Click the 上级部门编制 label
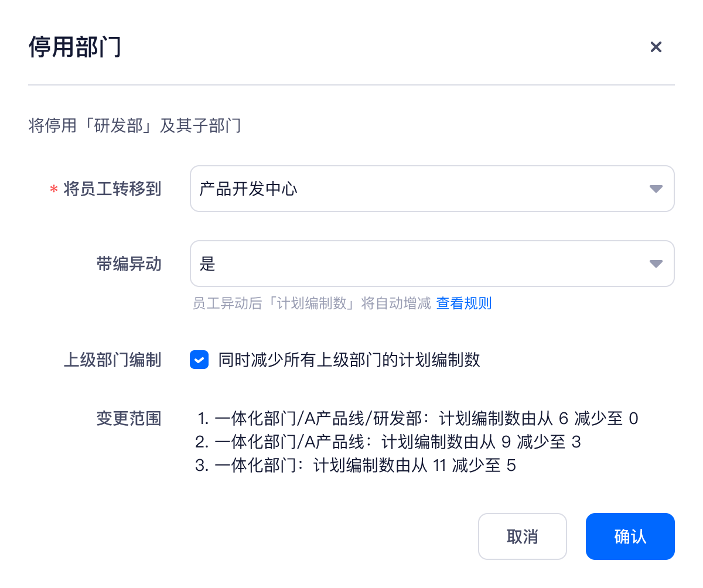 coord(112,360)
